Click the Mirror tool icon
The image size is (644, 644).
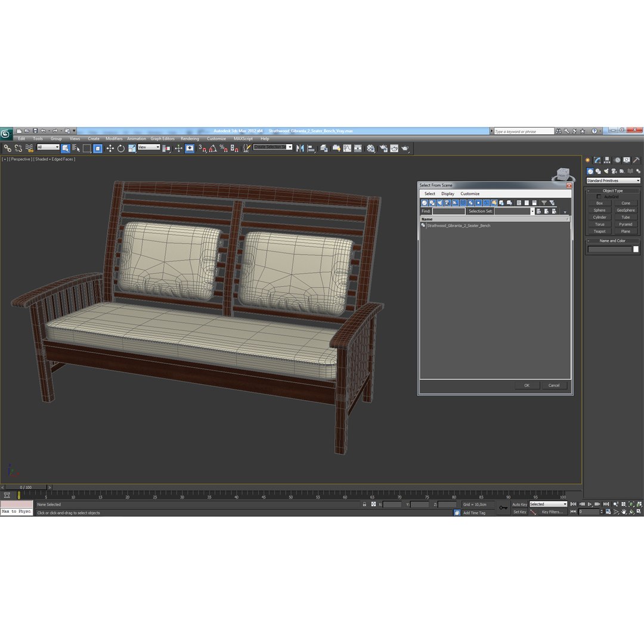coord(300,148)
